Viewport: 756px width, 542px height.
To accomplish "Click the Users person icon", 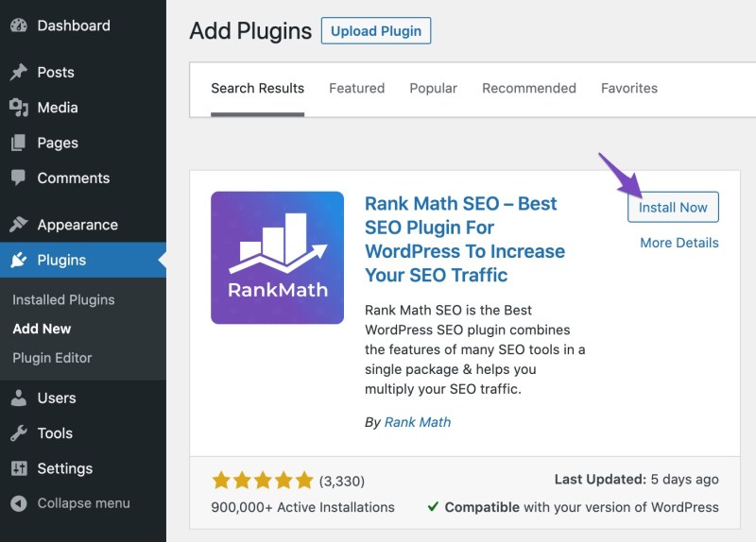I will click(18, 398).
